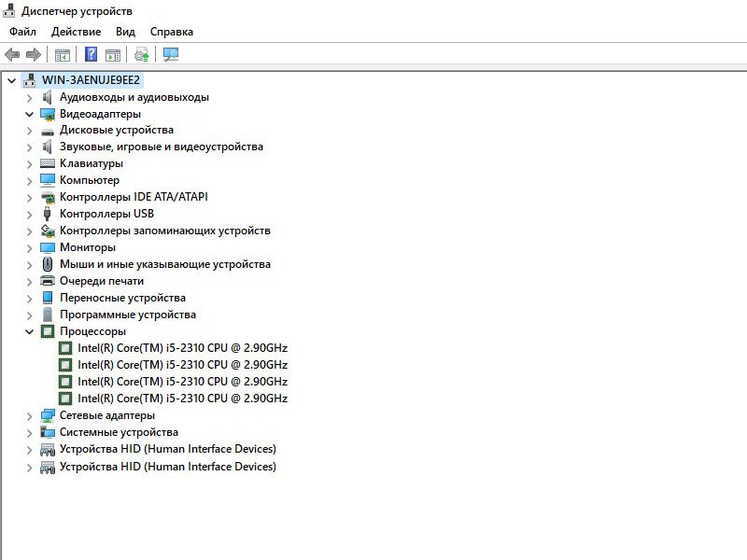This screenshot has width=747, height=560.
Task: Open the Вид menu
Action: [125, 32]
